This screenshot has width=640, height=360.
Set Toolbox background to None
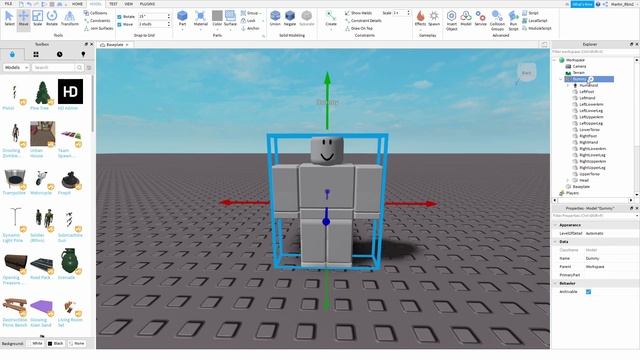click(77, 343)
